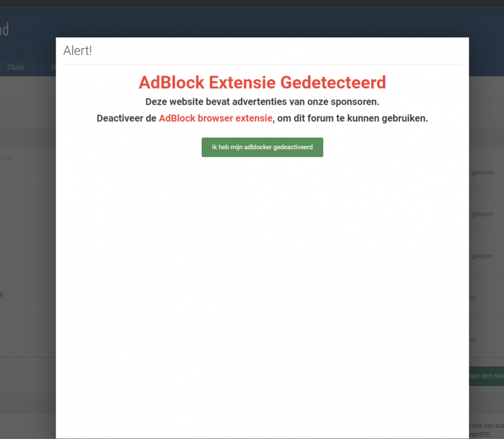
Task: Go to page 4 in pagination
Action: click(9, 159)
